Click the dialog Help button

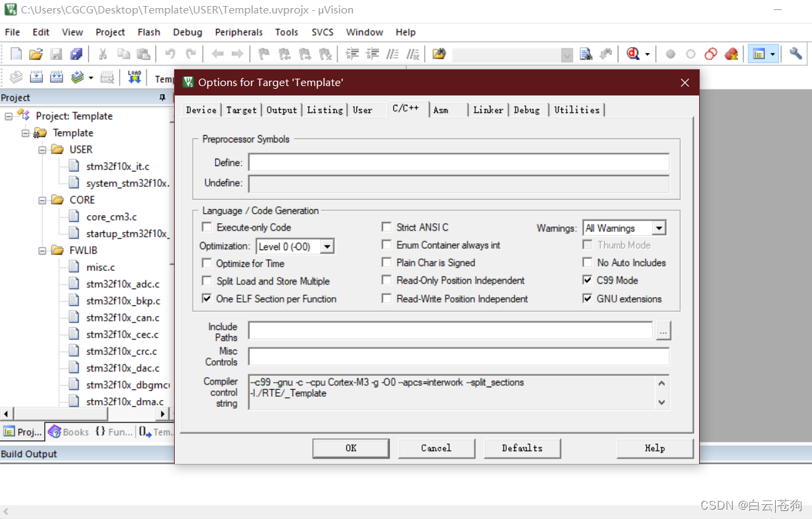[x=655, y=448]
